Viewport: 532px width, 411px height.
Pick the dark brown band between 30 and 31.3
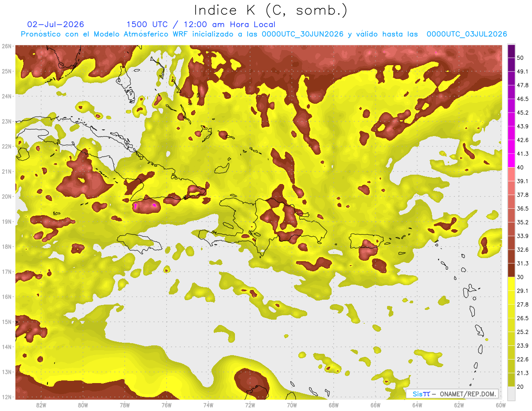(511, 270)
